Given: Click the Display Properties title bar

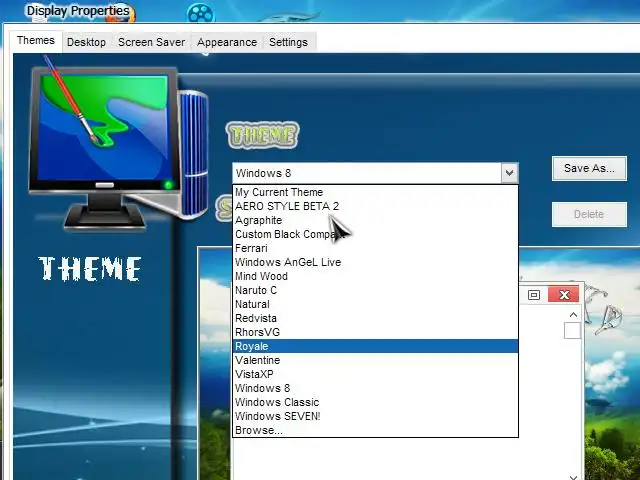Looking at the screenshot, I should [x=318, y=11].
